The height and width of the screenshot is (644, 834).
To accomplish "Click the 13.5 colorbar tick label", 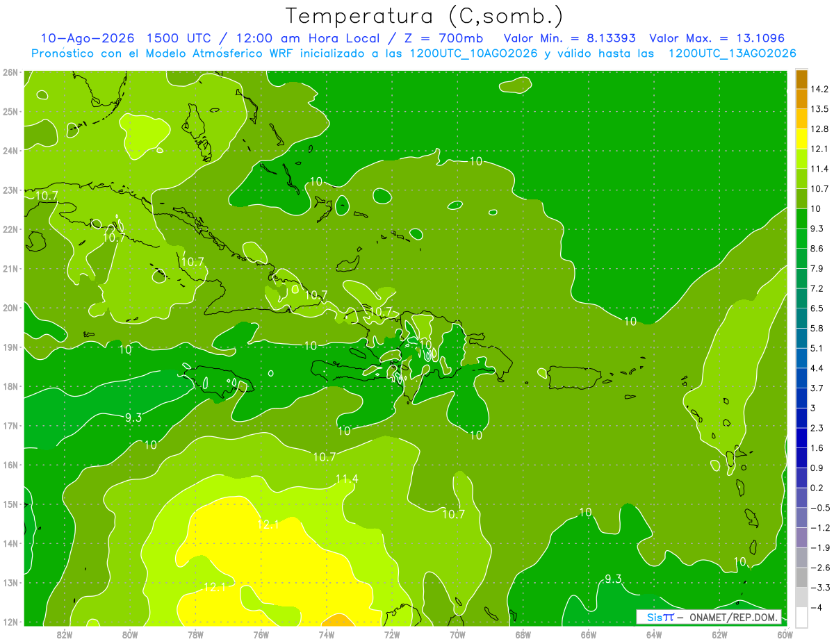I will (x=819, y=109).
